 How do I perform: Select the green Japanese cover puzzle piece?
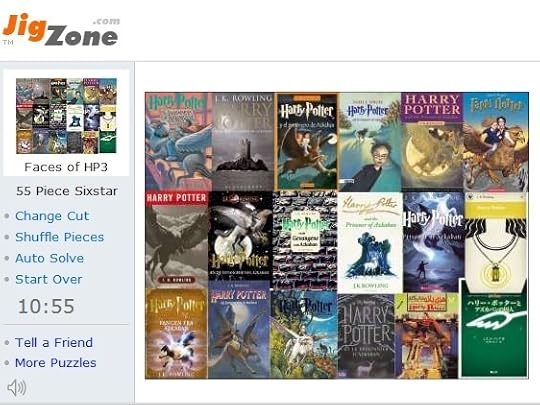pos(493,329)
